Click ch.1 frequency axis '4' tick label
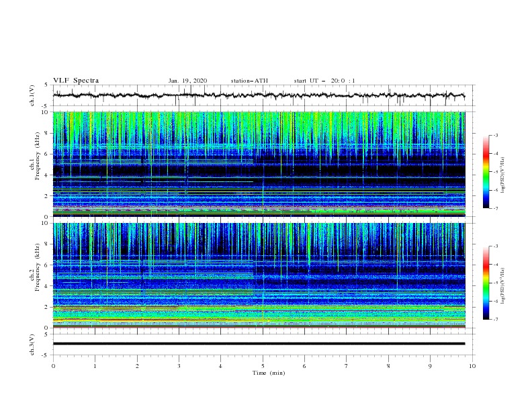 click(47, 175)
